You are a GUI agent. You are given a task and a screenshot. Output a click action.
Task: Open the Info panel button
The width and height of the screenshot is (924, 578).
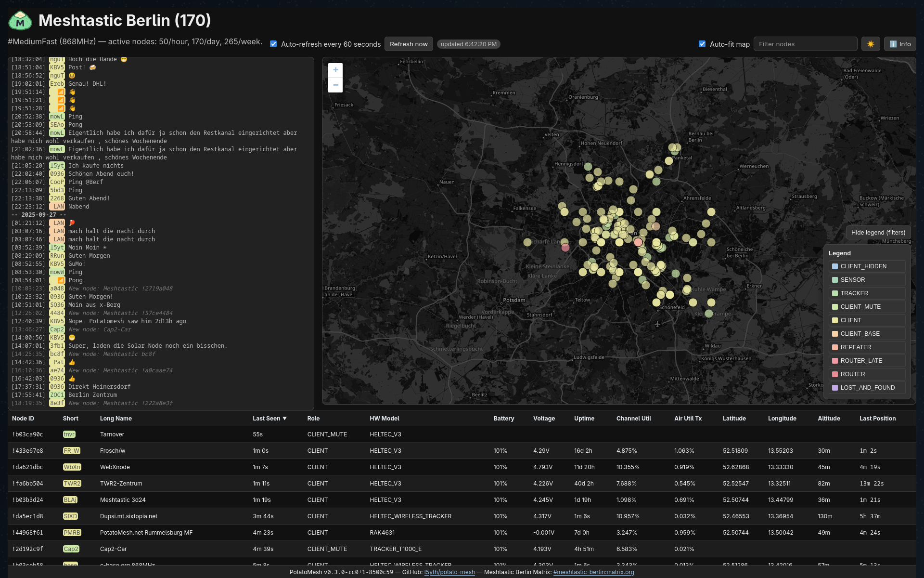click(x=900, y=44)
